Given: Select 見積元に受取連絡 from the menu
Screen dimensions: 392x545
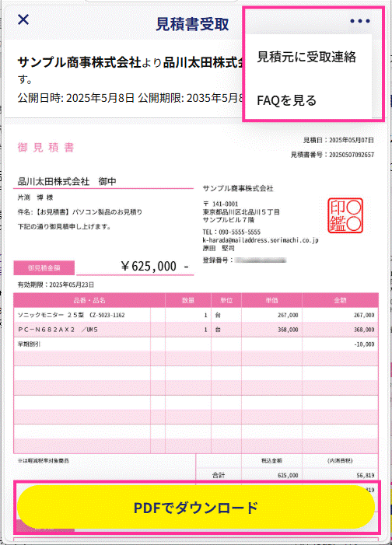Looking at the screenshot, I should click(x=306, y=57).
